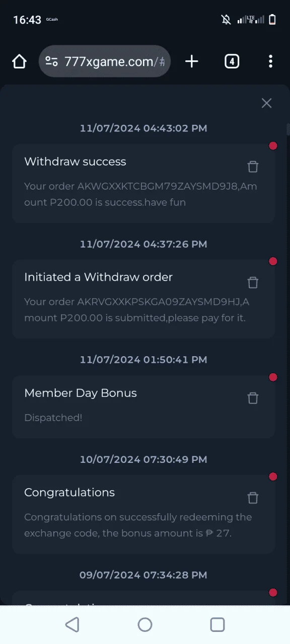
Task: Tap the site settings icon in address bar
Action: [51, 61]
